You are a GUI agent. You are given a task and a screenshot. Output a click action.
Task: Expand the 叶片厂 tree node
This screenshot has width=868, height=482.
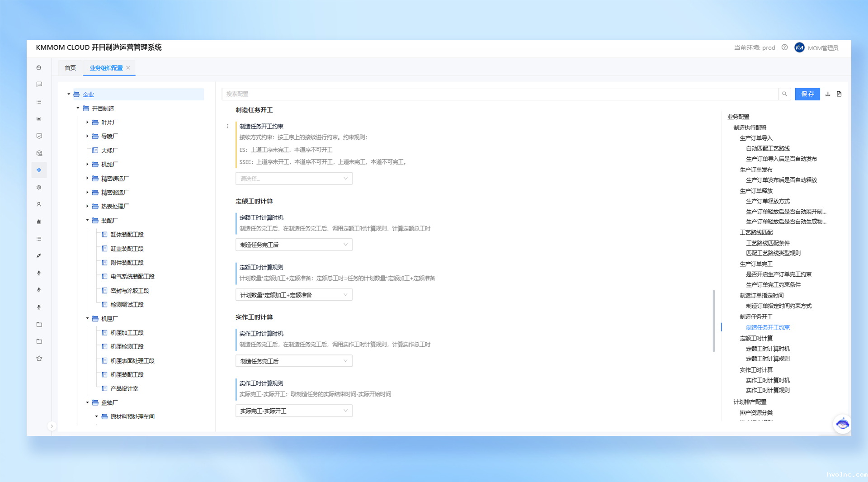(87, 123)
